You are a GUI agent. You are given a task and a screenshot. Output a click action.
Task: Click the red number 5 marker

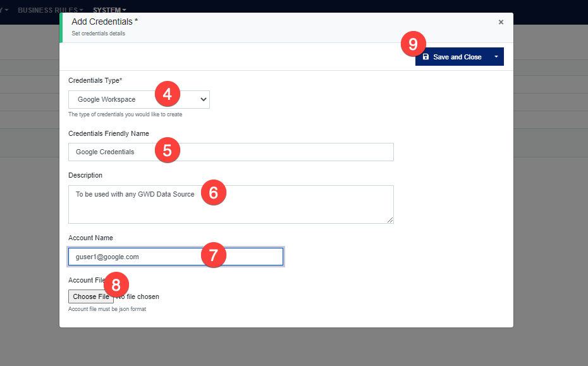coord(167,150)
